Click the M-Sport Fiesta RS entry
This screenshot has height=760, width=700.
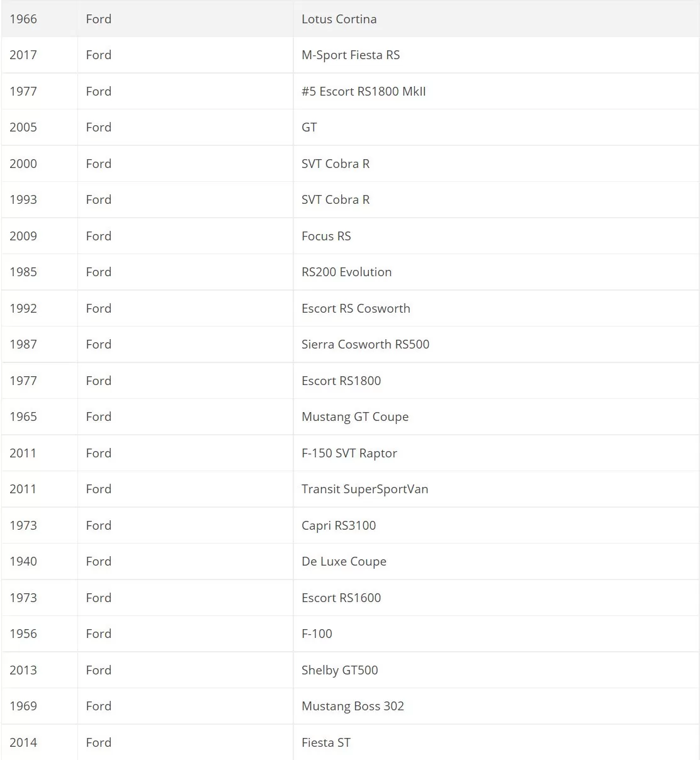pyautogui.click(x=351, y=55)
